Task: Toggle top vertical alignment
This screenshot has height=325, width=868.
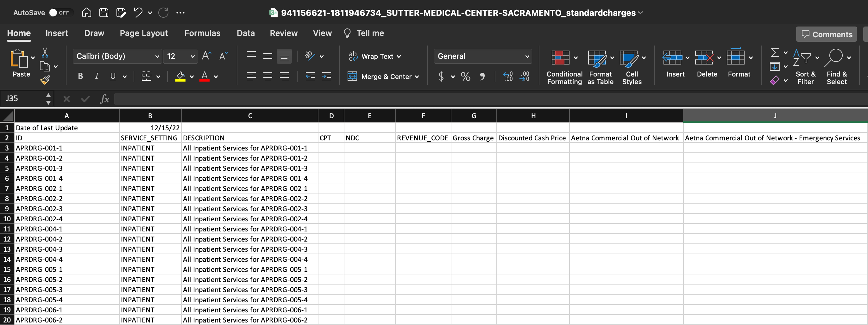Action: point(251,56)
